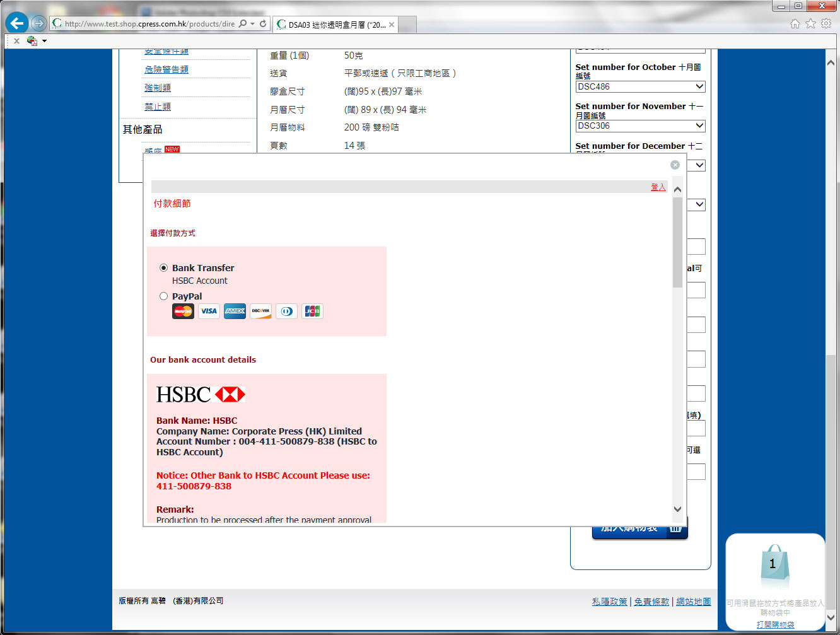Image resolution: width=840 pixels, height=635 pixels.
Task: Click the Visa card logo
Action: click(209, 311)
